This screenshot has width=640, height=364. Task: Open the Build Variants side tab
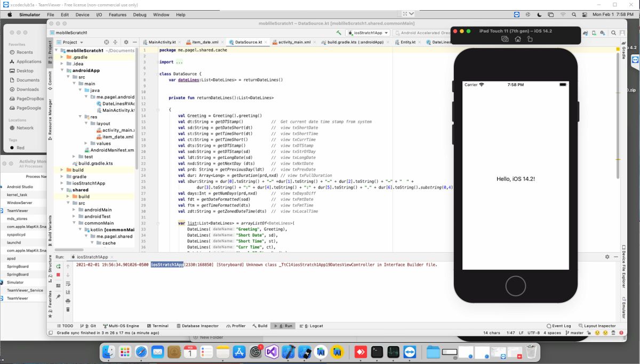[x=50, y=230]
